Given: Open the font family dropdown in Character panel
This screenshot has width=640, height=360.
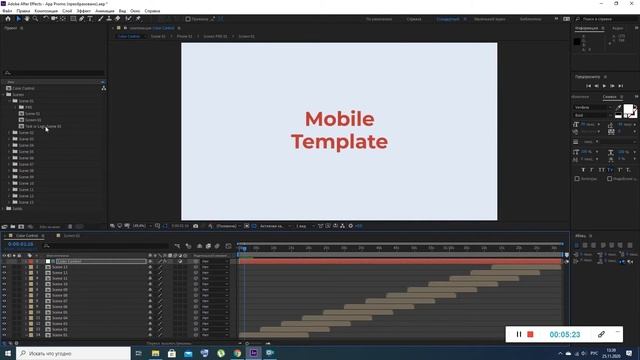Looking at the screenshot, I should coord(593,107).
